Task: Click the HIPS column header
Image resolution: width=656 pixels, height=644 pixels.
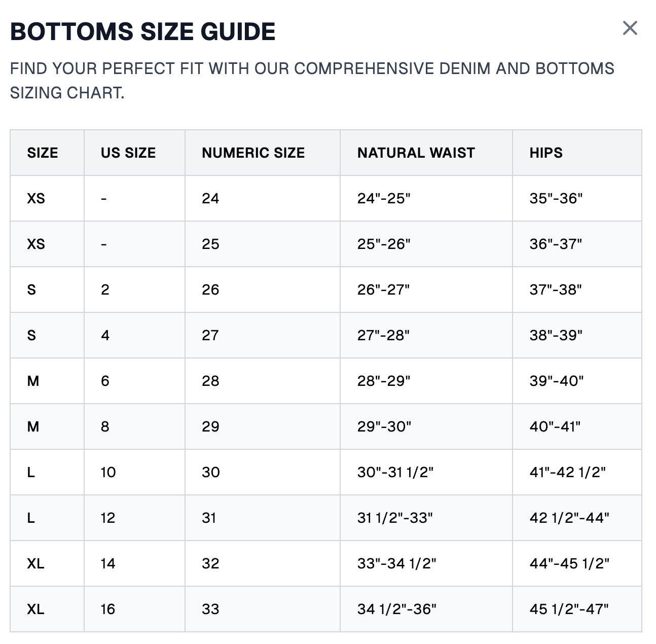Action: coord(546,153)
